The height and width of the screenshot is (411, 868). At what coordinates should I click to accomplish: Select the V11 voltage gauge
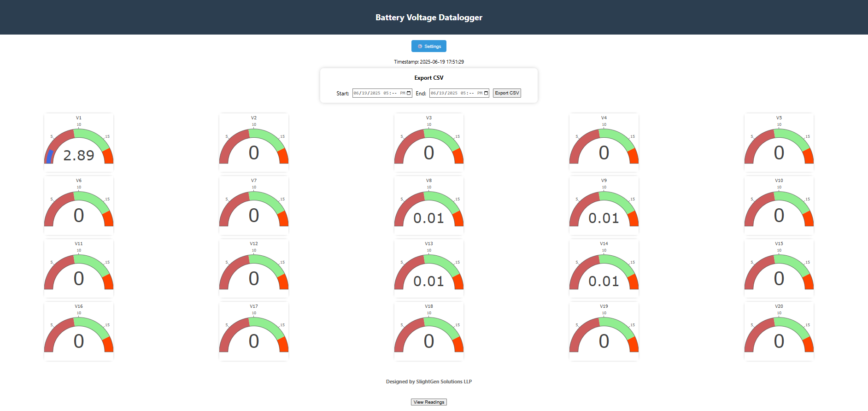79,268
